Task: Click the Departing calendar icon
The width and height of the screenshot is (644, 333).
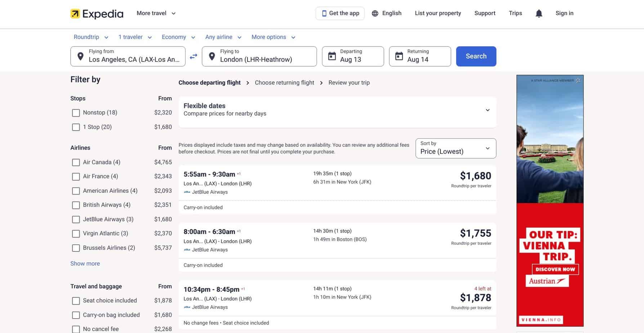Action: coord(332,56)
